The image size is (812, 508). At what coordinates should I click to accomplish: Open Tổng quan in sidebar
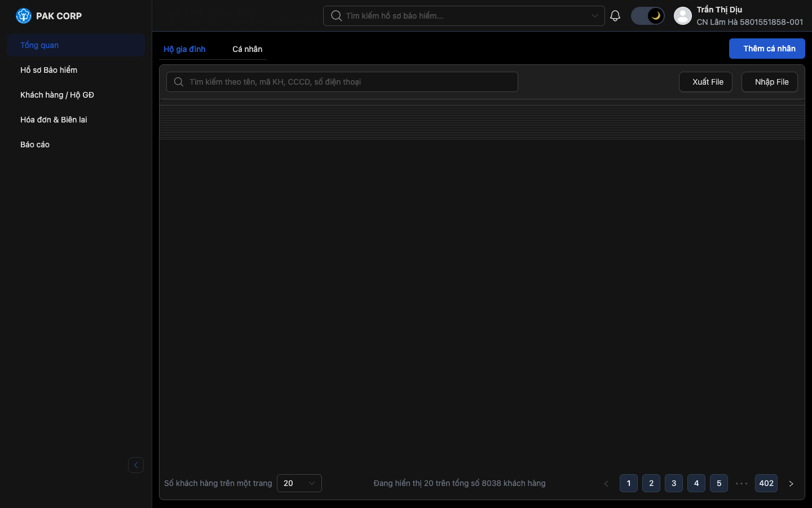click(76, 45)
